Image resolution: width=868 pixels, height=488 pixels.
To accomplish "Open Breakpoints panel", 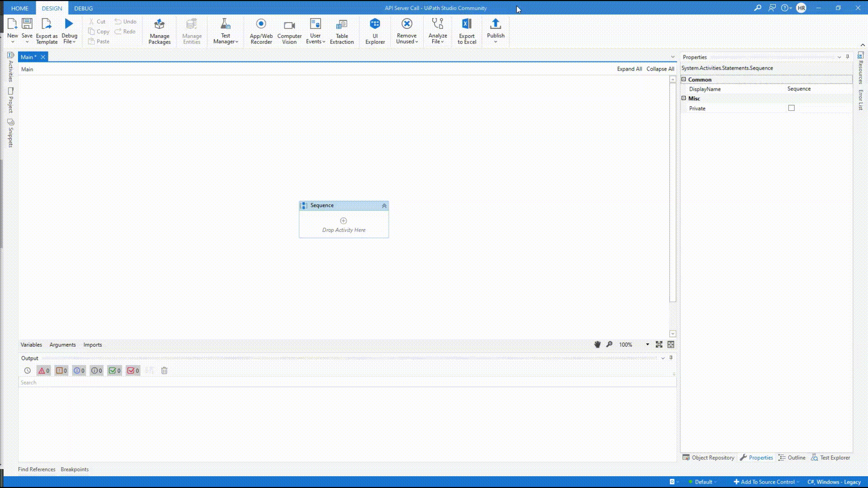I will (75, 469).
